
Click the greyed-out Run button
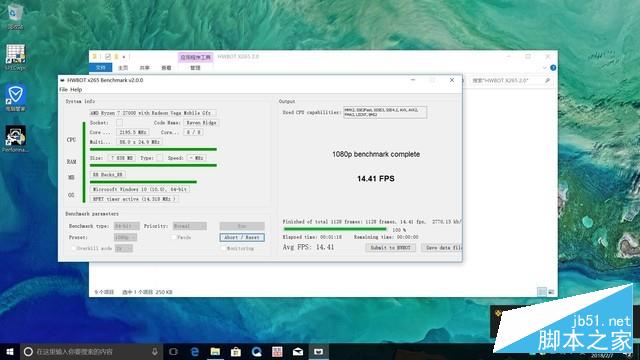242,226
